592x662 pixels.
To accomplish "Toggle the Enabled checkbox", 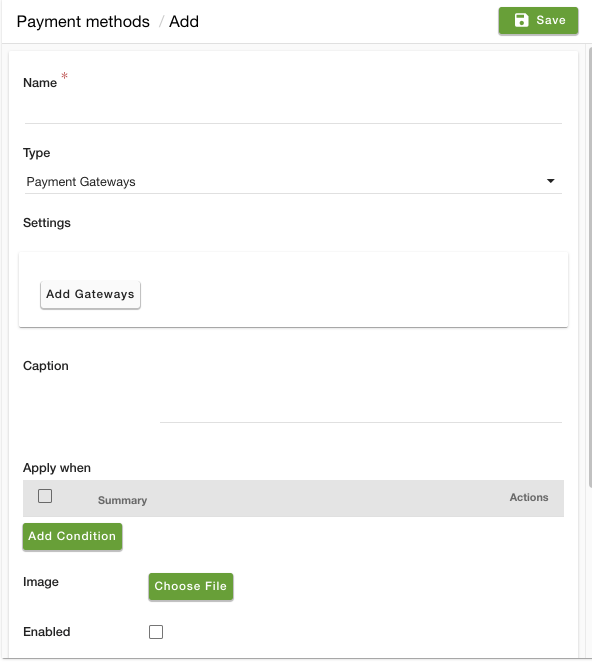I will (x=156, y=632).
